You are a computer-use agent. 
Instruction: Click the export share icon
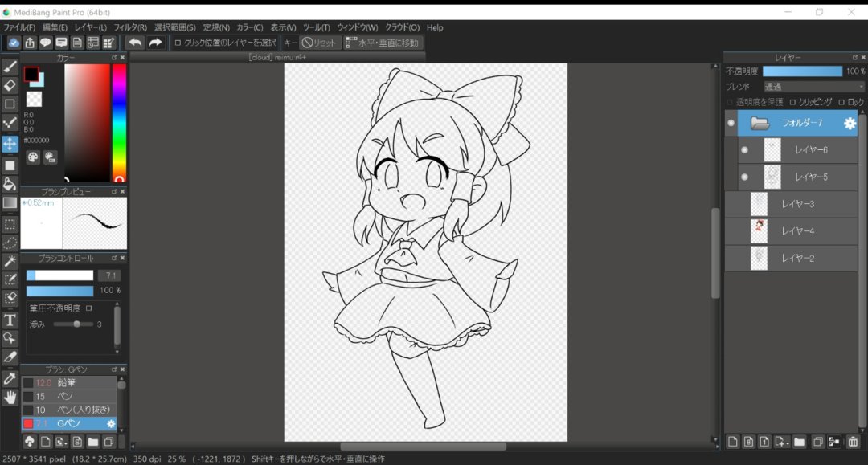coord(30,43)
